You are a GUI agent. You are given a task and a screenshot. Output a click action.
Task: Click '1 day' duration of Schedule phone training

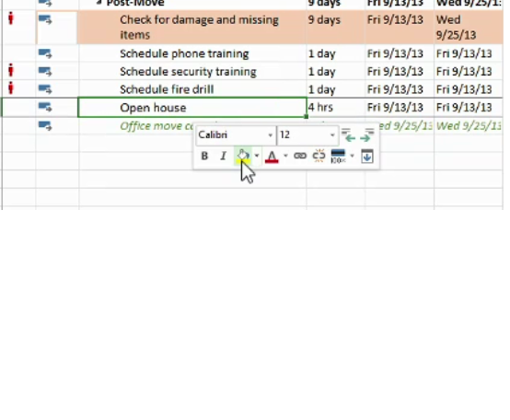(321, 53)
